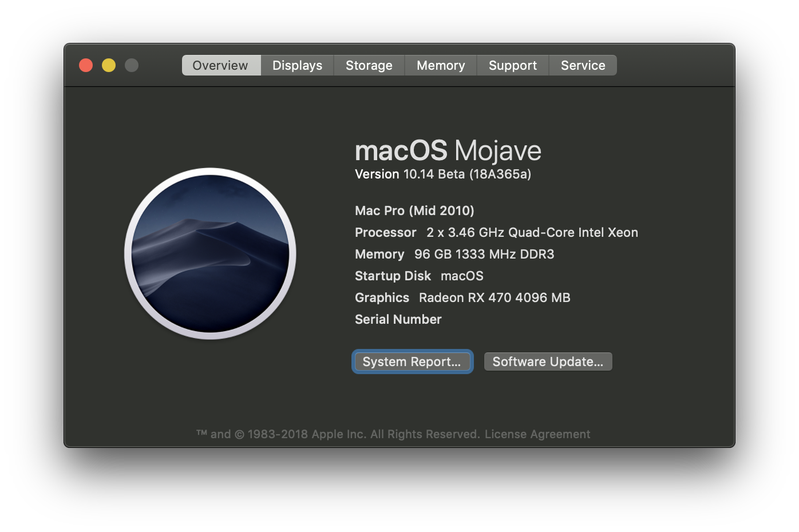Screen dimensions: 799x532
Task: Click the Software Update... button
Action: click(548, 362)
